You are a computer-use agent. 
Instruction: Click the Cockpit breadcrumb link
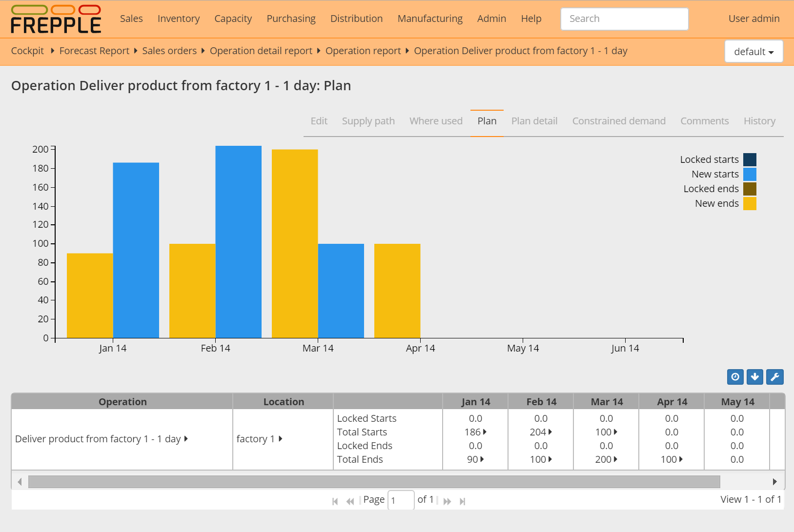tap(27, 51)
